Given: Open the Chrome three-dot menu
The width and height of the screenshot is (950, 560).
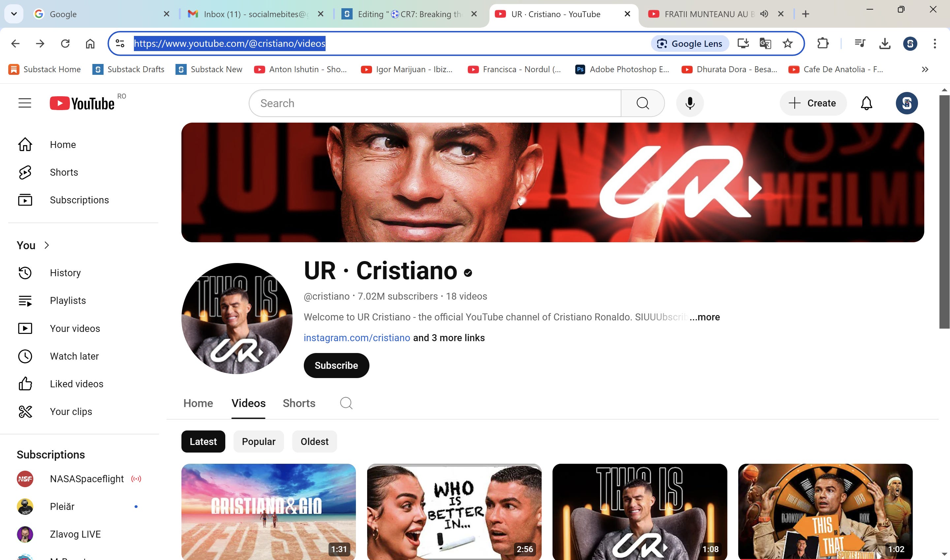Looking at the screenshot, I should click(x=935, y=44).
